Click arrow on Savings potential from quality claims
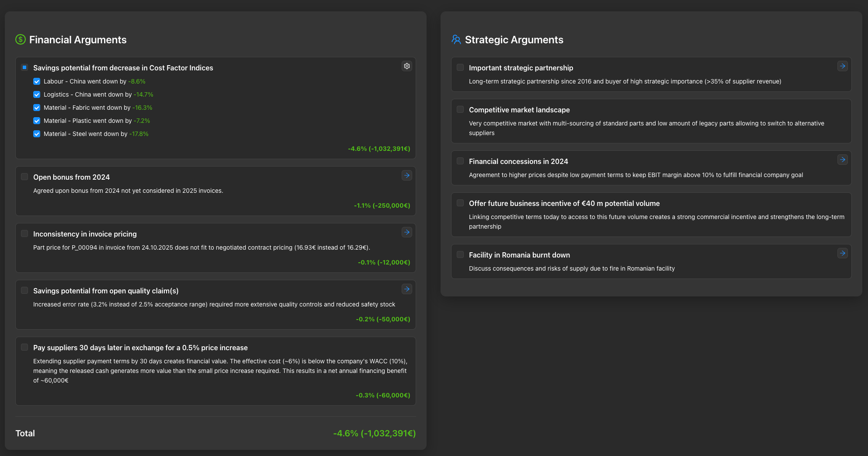This screenshot has height=456, width=868. coord(406,289)
